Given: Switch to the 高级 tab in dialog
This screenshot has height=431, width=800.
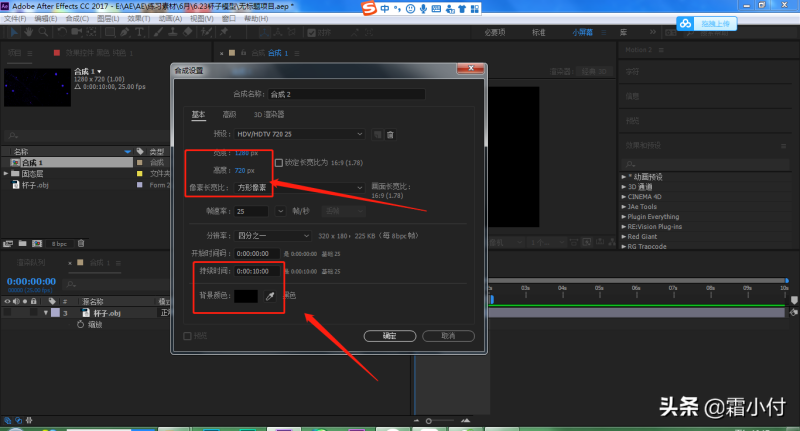Looking at the screenshot, I should (229, 115).
